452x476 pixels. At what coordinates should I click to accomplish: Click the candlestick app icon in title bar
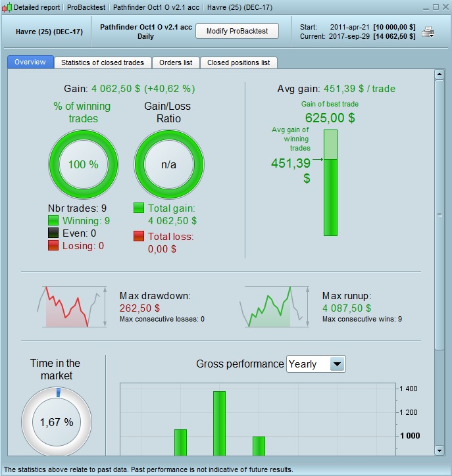point(7,7)
